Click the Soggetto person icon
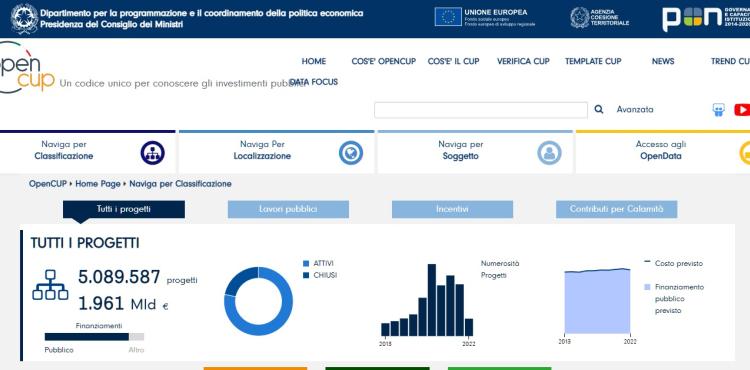Image resolution: width=750 pixels, height=370 pixels. [549, 153]
